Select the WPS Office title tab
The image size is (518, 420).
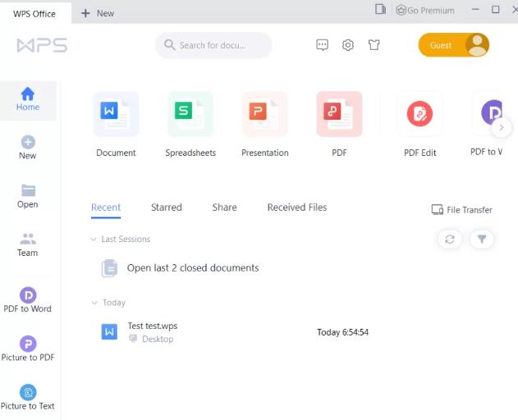click(x=34, y=14)
